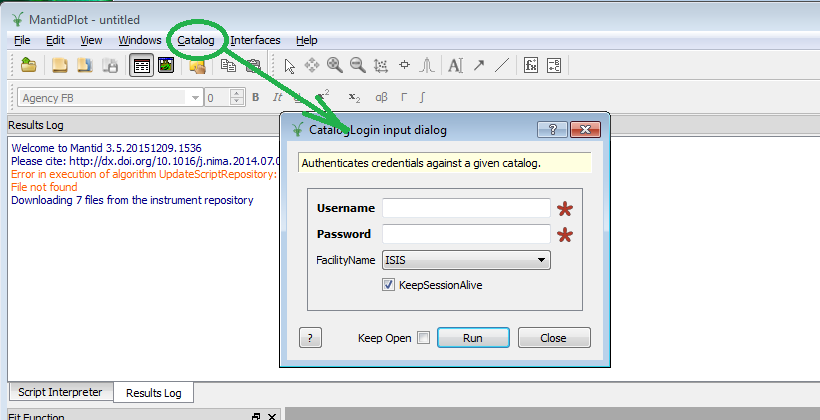This screenshot has height=420, width=820.
Task: Click the uppercase Gamma symbol button
Action: (x=404, y=97)
